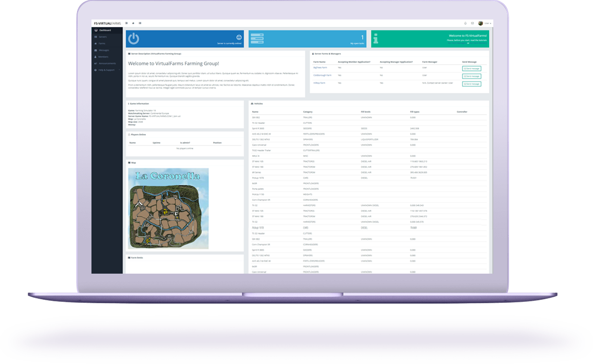Send message to Coldborough Farm manager
593x364 pixels.
[472, 76]
